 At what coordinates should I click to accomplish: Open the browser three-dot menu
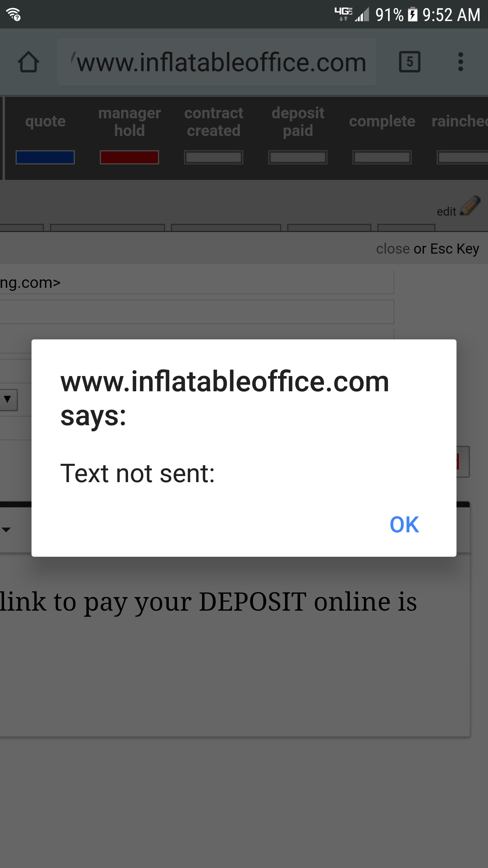click(460, 62)
